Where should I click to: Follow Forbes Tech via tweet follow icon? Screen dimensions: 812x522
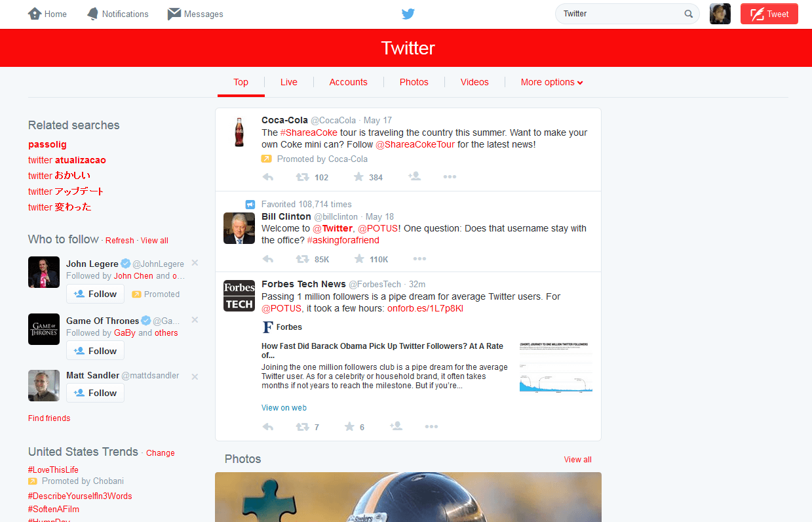[396, 426]
